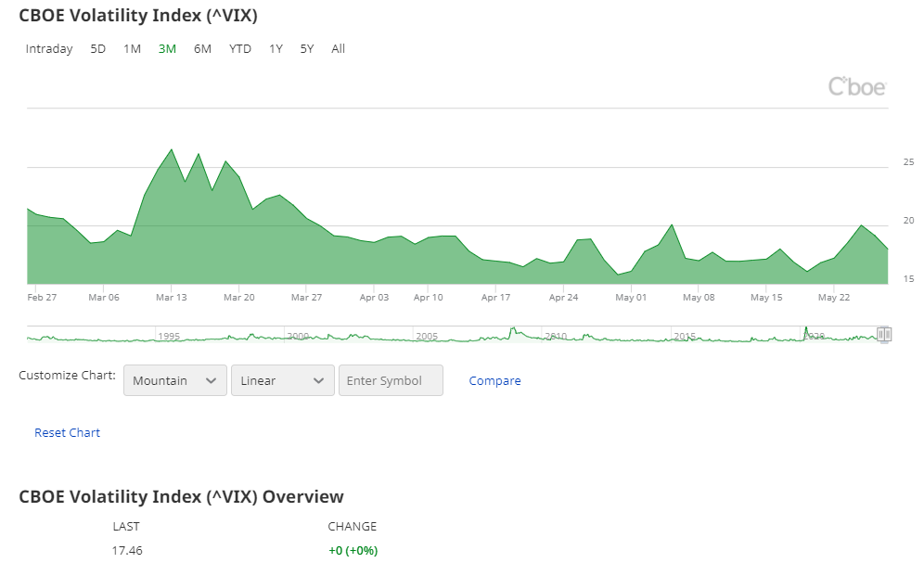924x563 pixels.
Task: Click the Apr 24 axis label
Action: (x=563, y=298)
